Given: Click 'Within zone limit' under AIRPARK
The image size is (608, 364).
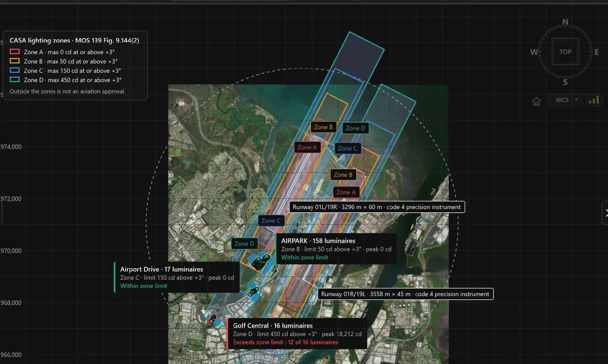Looking at the screenshot, I should click(x=304, y=257).
